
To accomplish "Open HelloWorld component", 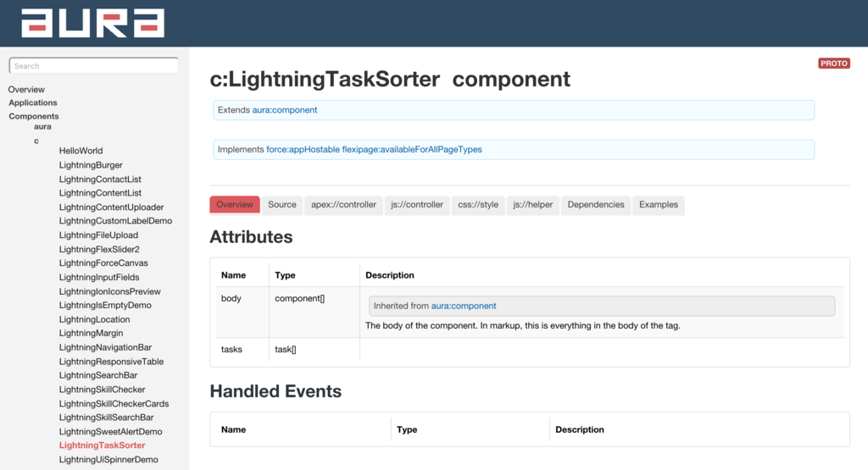I will [x=81, y=151].
